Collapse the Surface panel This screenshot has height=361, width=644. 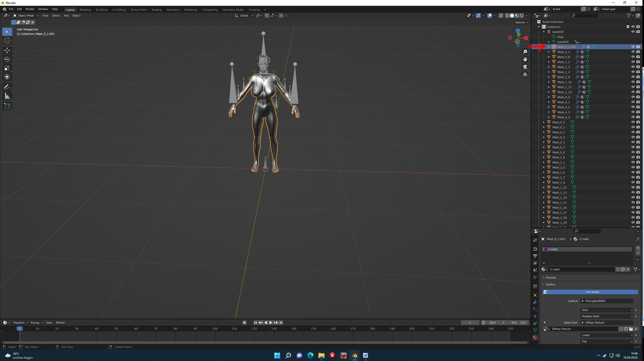(550, 284)
